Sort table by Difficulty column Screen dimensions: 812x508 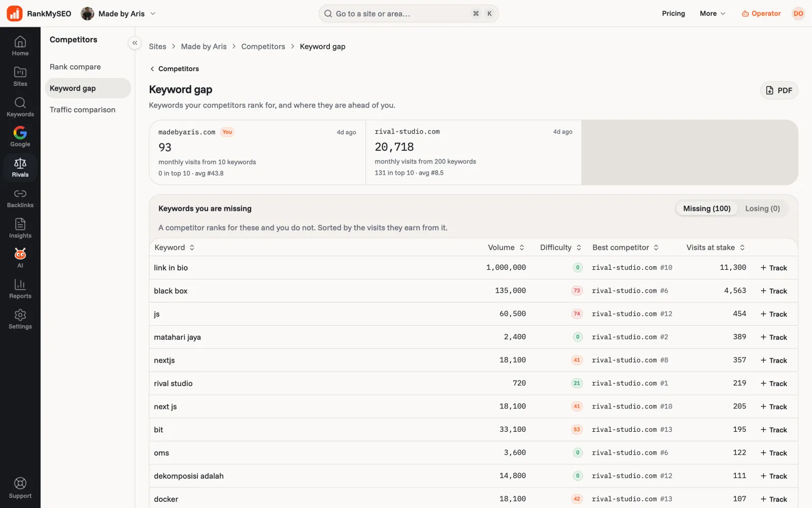click(x=560, y=247)
